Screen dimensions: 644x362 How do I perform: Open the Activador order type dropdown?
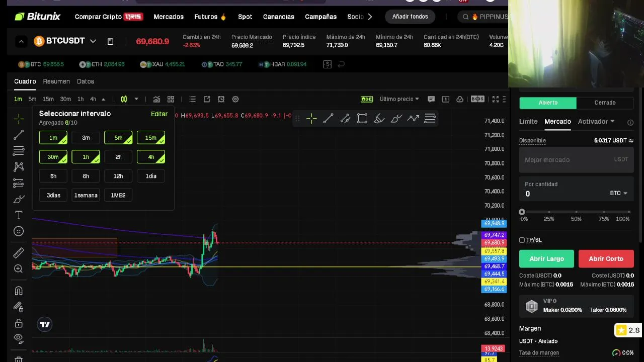(596, 121)
